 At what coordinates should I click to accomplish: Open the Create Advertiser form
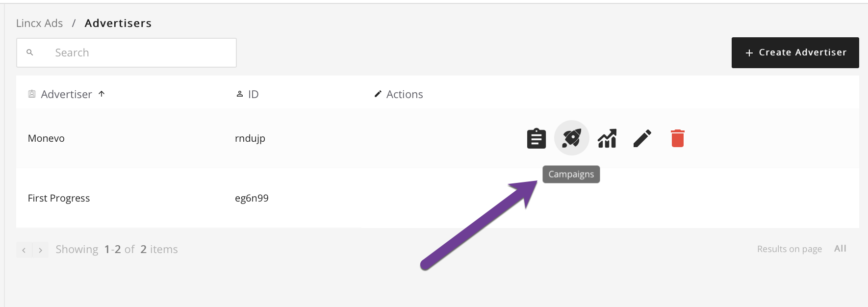[x=795, y=52]
